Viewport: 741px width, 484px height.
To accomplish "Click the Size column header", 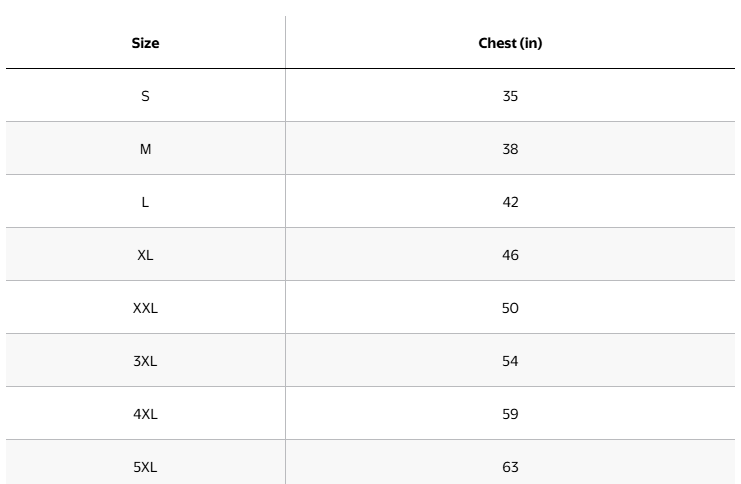I will pyautogui.click(x=146, y=43).
